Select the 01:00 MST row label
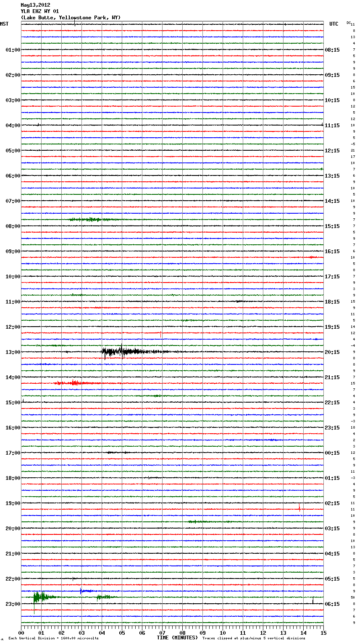 click(x=13, y=50)
